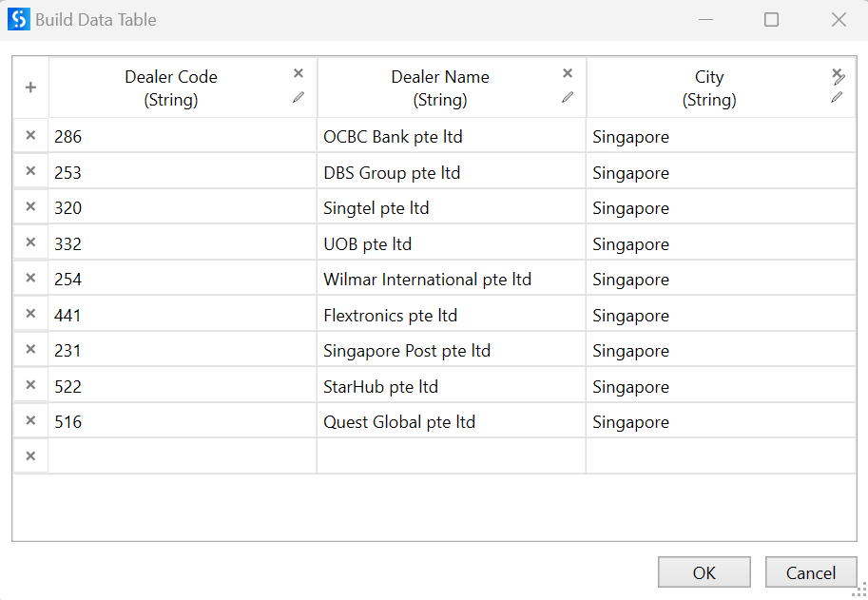
Task: Select the cell with code 516
Action: pyautogui.click(x=183, y=422)
